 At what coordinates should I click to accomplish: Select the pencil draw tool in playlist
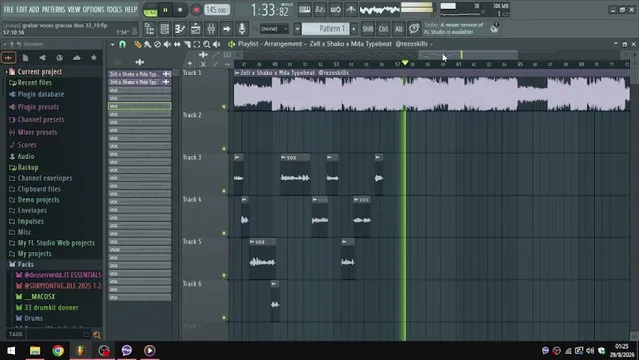coord(138,44)
